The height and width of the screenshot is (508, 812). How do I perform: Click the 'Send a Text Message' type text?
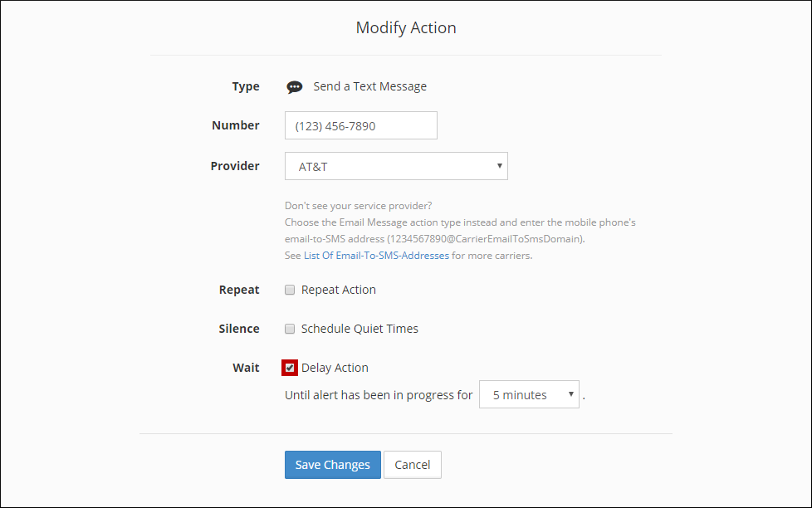pos(369,86)
